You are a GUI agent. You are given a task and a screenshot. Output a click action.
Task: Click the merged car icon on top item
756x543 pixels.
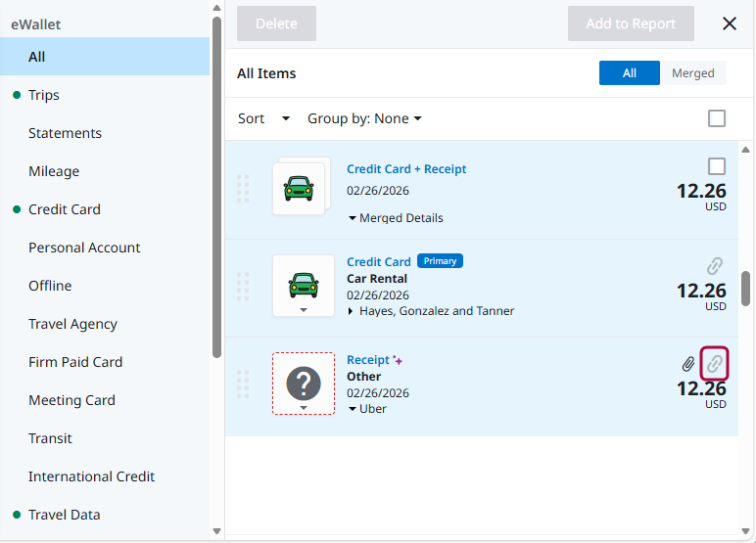click(x=299, y=188)
